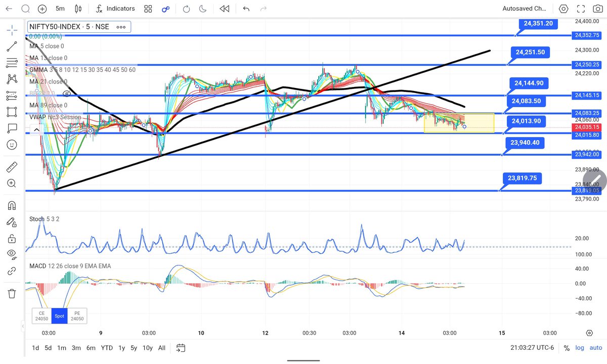Viewport: 607px width, 364px height.
Task: Select the text annotation tool
Action: coord(12,128)
